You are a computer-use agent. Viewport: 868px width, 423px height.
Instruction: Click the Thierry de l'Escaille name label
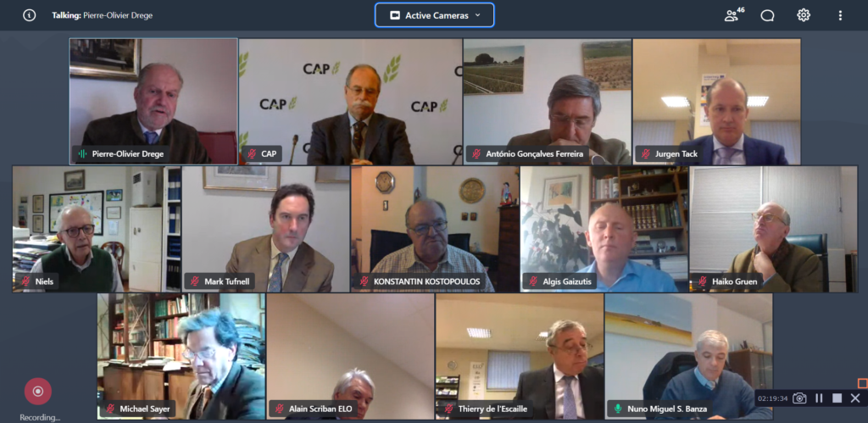(492, 409)
